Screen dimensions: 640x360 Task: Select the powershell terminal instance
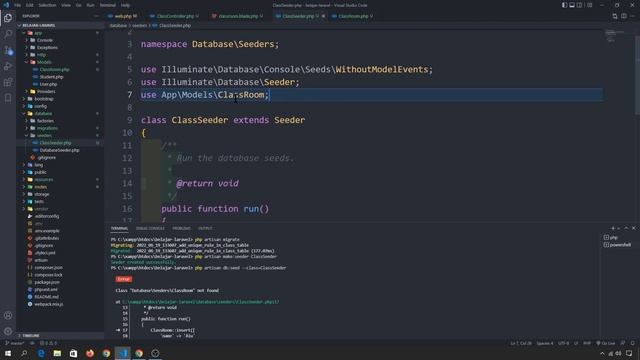[x=617, y=245]
